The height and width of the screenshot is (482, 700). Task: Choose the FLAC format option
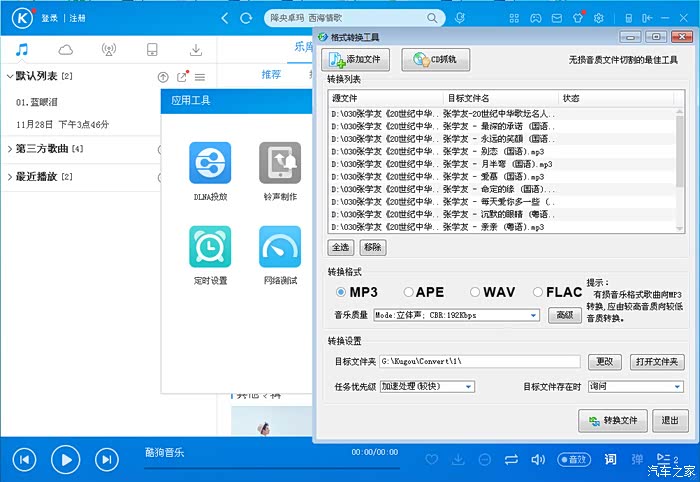538,292
